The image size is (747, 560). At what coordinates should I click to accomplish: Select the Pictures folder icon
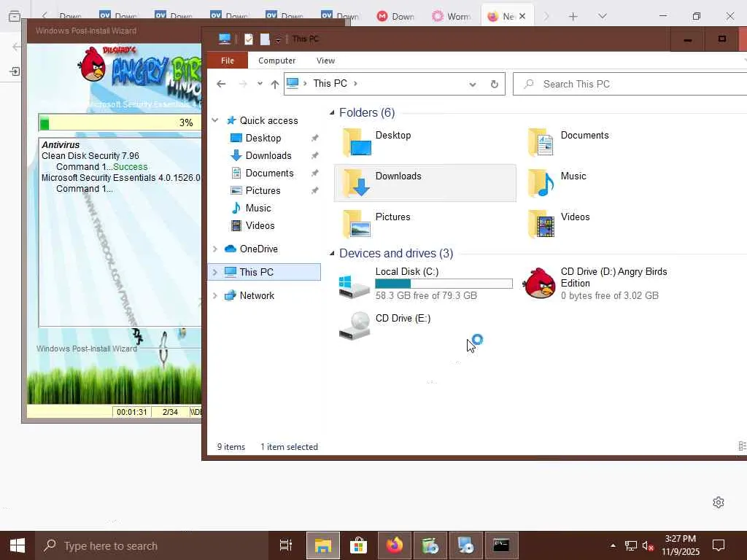(357, 224)
